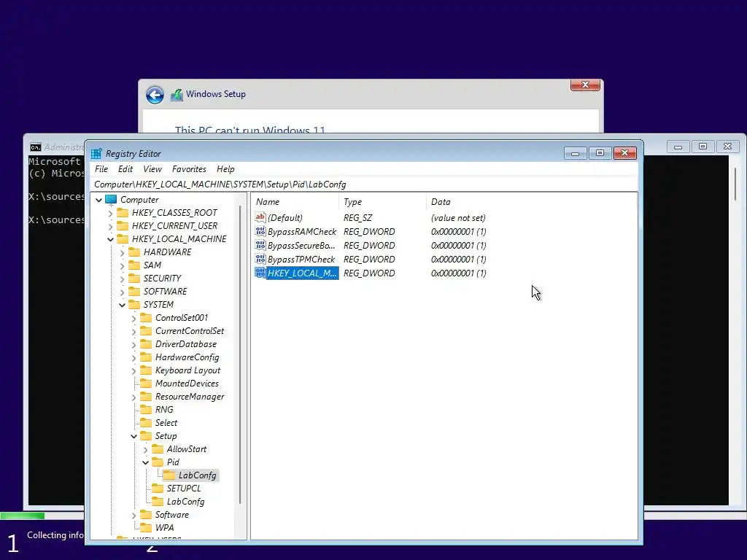747x560 pixels.
Task: Collapse the Computer root node
Action: 99,200
